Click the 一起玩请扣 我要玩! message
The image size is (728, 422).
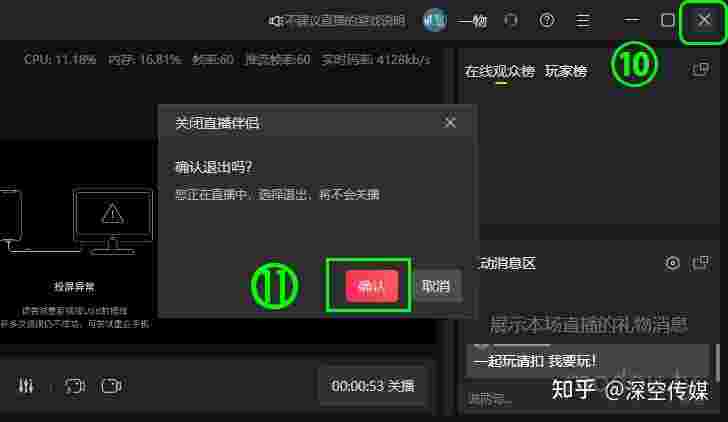pos(536,361)
